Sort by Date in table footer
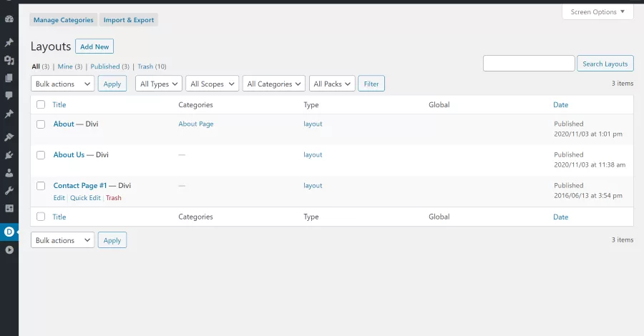Image resolution: width=644 pixels, height=336 pixels. tap(560, 217)
